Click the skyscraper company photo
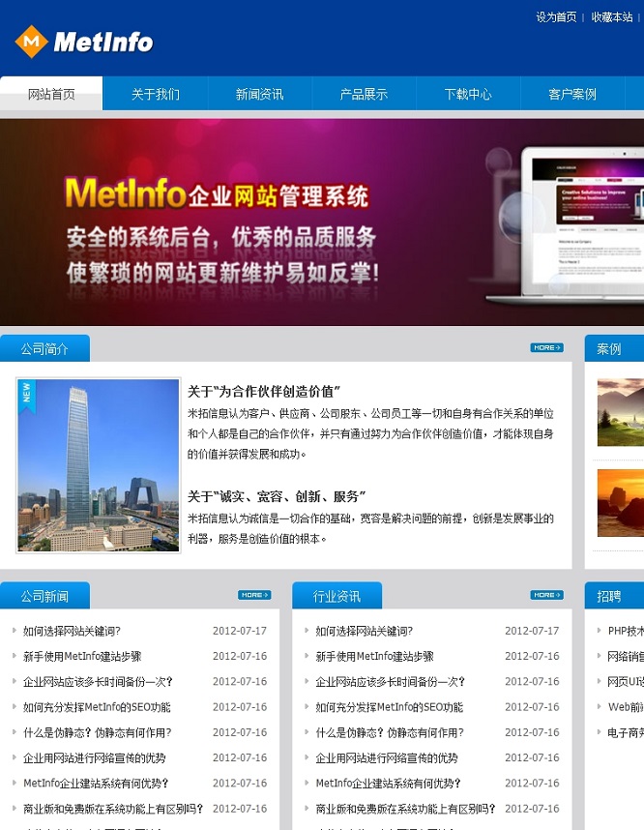This screenshot has width=644, height=830. (x=99, y=465)
